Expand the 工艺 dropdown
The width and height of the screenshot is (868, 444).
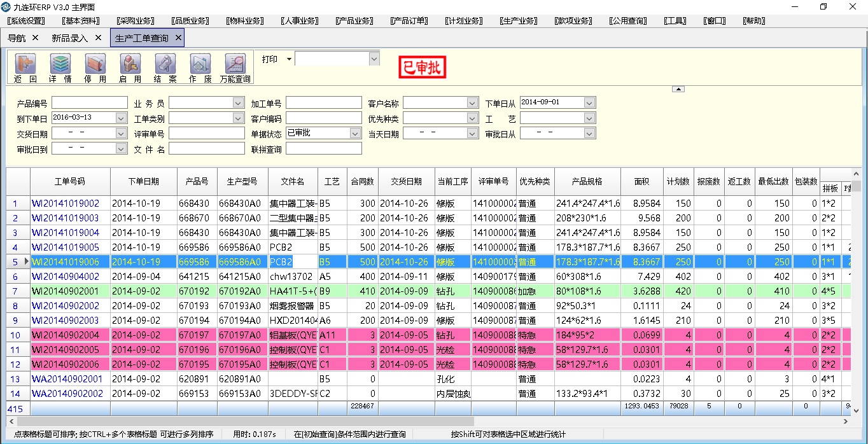[590, 118]
